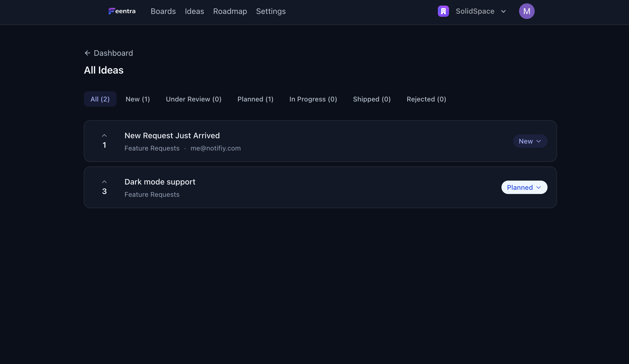629x364 pixels.
Task: Open the Planned status dropdown
Action: [x=524, y=188]
